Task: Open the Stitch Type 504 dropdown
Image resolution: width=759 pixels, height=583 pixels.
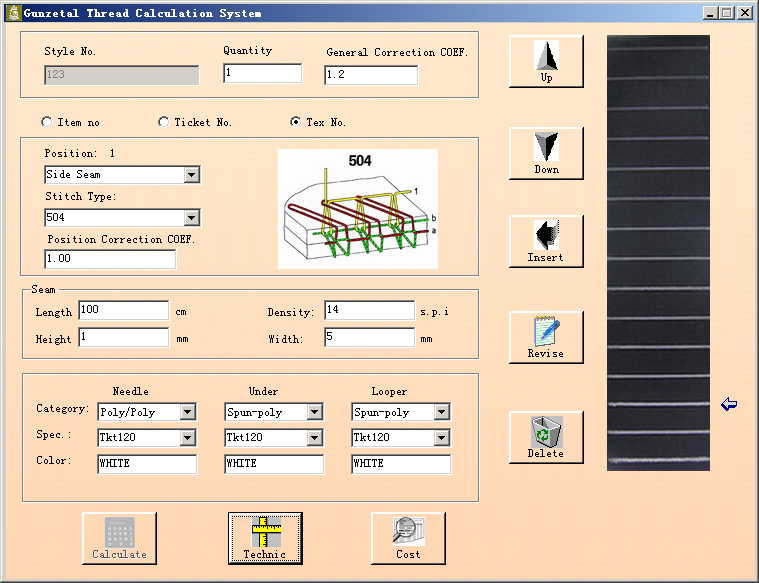Action: tap(192, 218)
